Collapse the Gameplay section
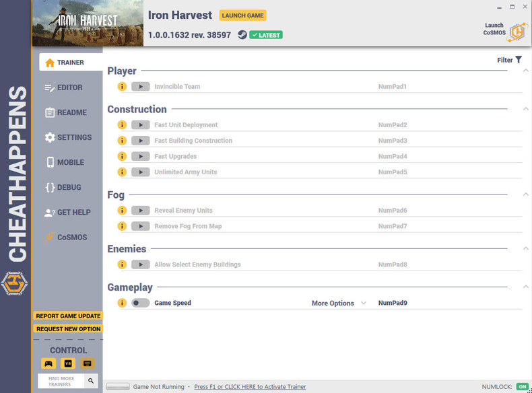The width and height of the screenshot is (532, 393). (x=525, y=287)
